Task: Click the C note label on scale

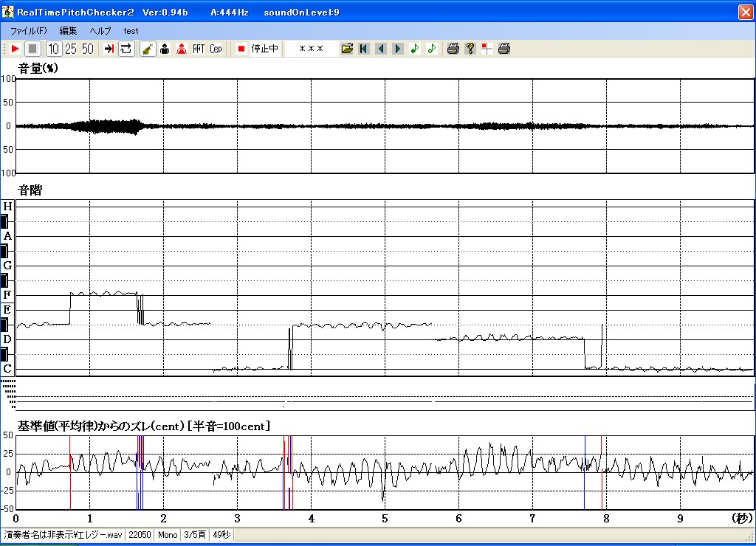Action: (x=7, y=369)
